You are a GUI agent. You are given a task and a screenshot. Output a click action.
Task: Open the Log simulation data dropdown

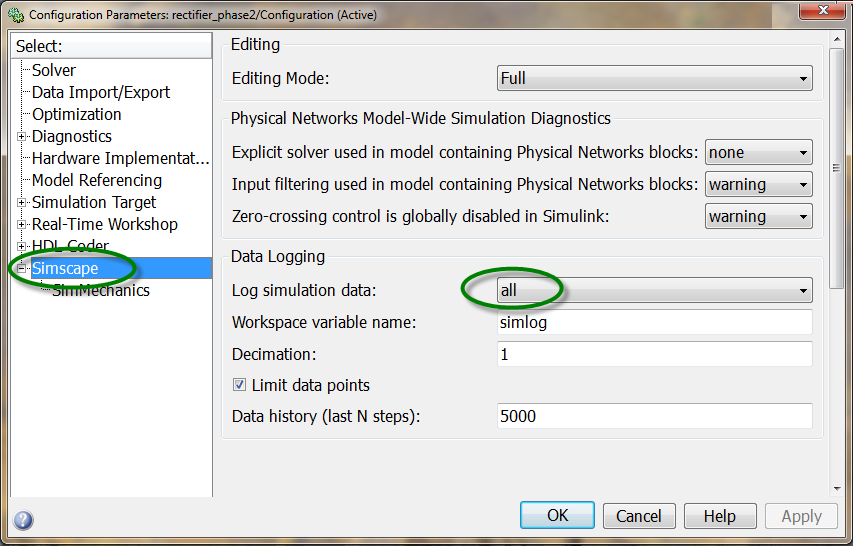(x=654, y=290)
